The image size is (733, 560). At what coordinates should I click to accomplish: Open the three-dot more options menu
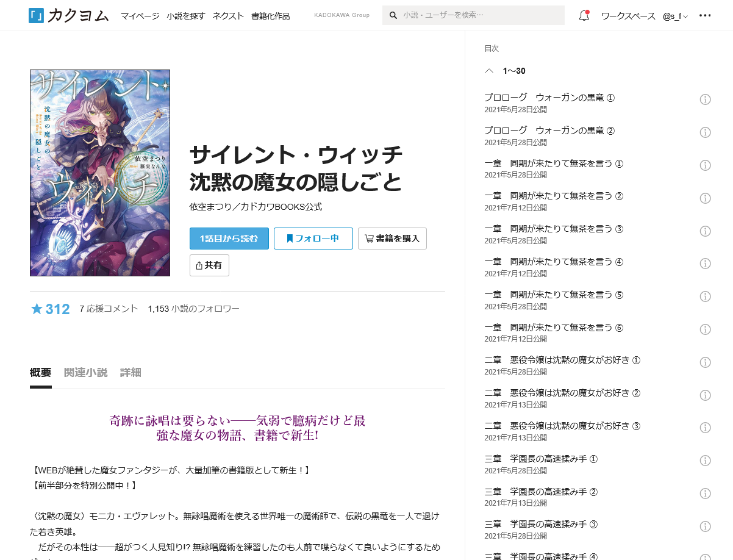click(705, 16)
